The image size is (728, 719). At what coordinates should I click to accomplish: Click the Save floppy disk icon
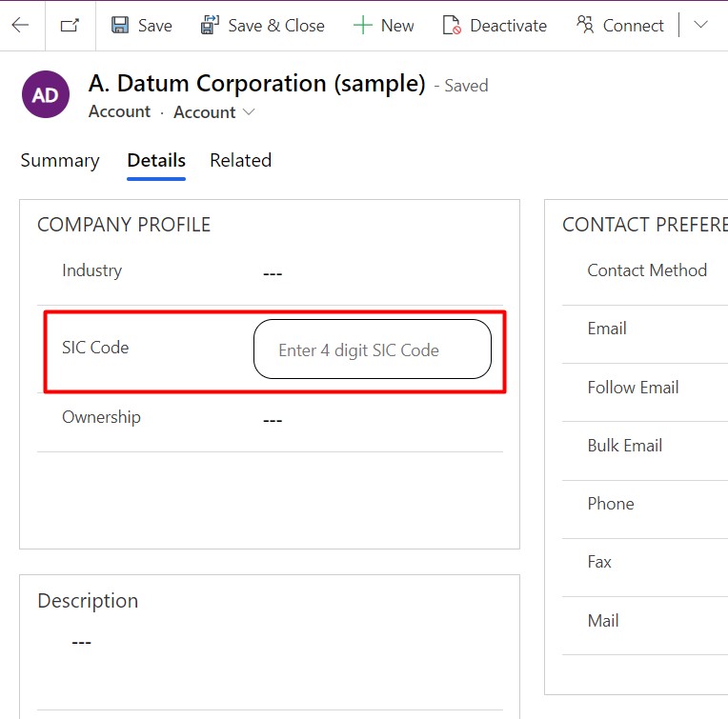click(x=120, y=26)
